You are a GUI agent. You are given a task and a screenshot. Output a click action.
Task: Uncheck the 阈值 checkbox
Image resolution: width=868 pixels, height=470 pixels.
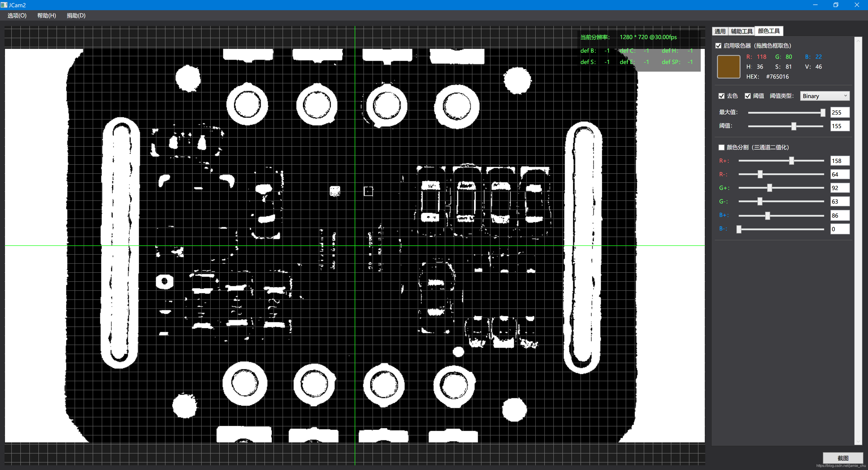748,96
